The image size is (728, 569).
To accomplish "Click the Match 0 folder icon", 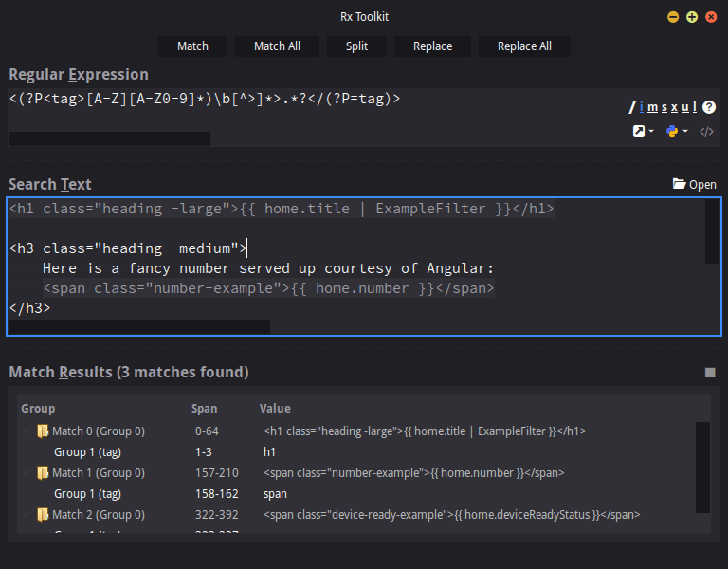I will coord(43,431).
